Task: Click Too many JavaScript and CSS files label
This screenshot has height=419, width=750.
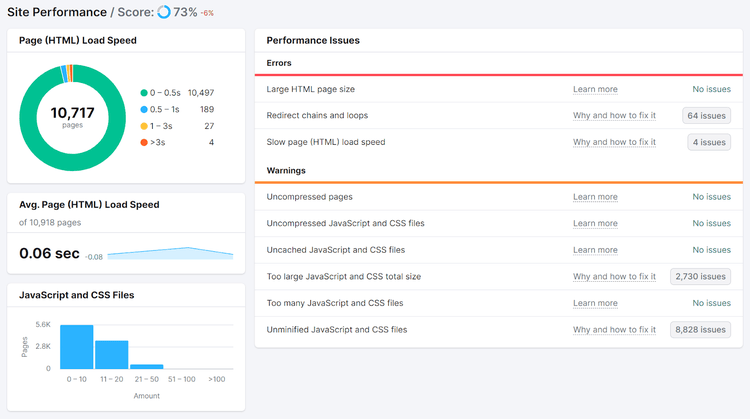Action: (335, 303)
